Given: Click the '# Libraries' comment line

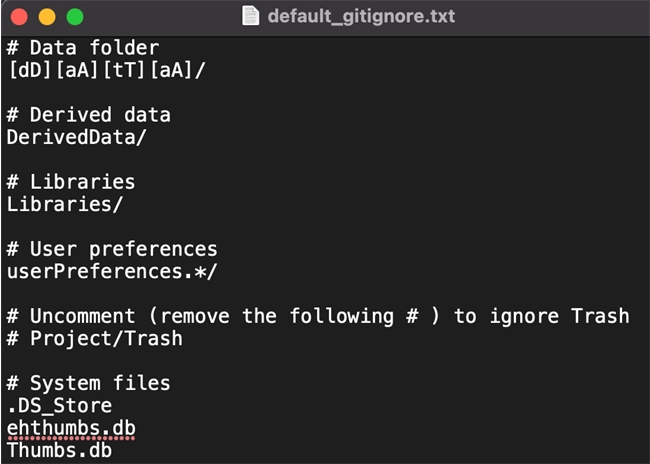Looking at the screenshot, I should coord(71,182).
